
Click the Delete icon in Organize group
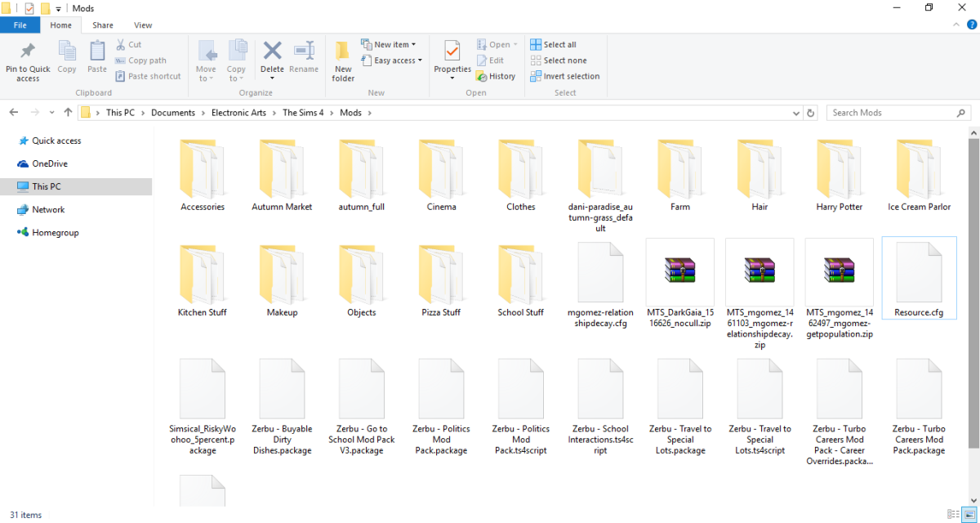[x=272, y=53]
